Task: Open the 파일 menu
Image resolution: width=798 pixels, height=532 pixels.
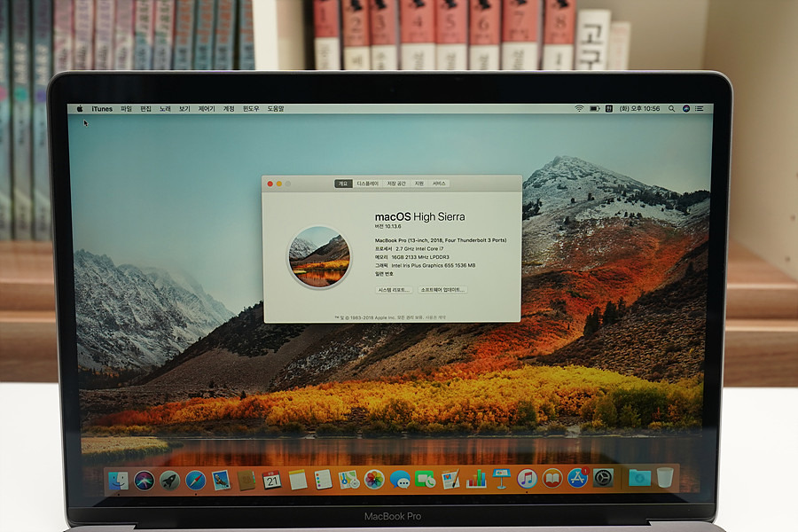Action: click(126, 108)
